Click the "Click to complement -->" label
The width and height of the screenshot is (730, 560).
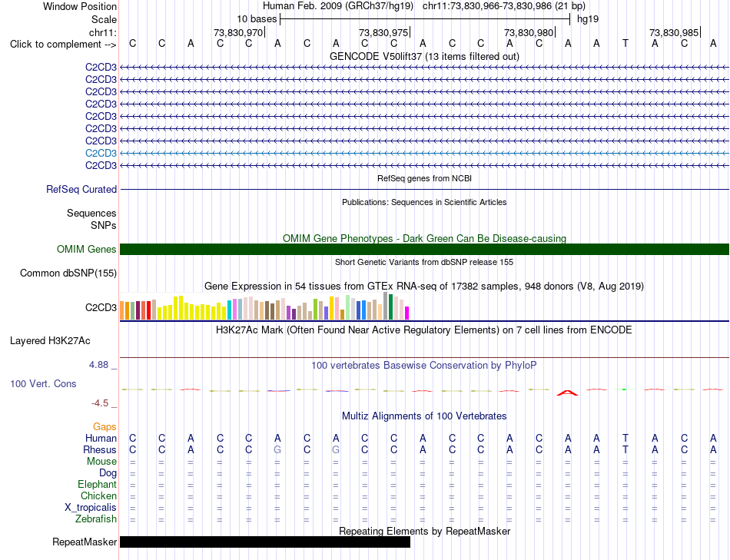coord(63,45)
